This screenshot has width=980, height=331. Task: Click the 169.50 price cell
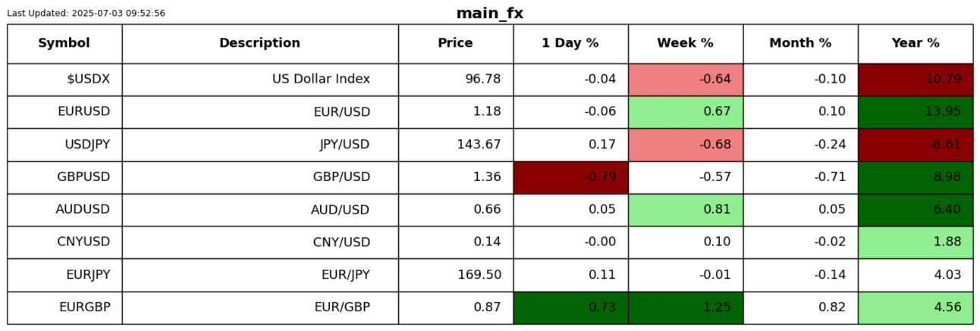455,275
